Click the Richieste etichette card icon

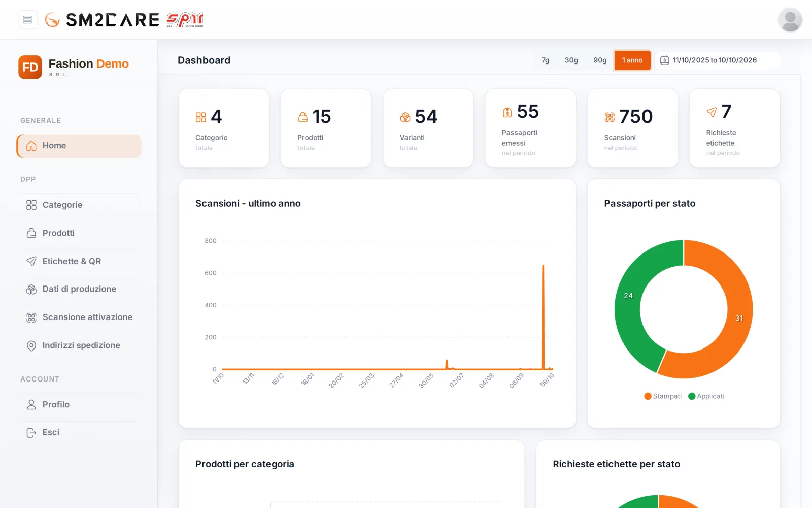(712, 112)
